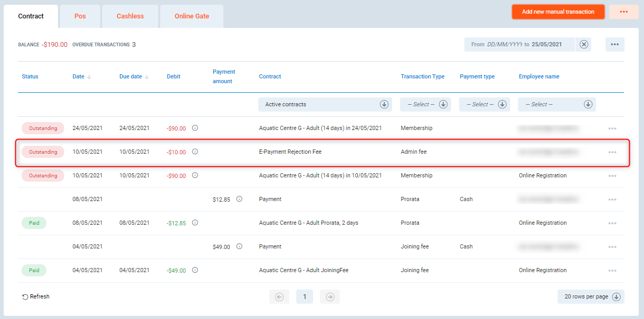Go to next page arrow
The height and width of the screenshot is (319, 644).
329,297
